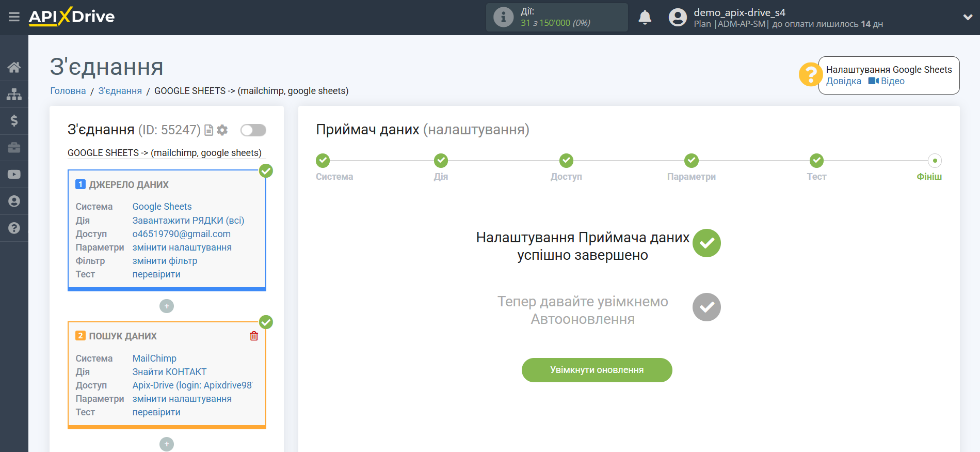Go to Головна breadcrumb

pyautogui.click(x=68, y=91)
